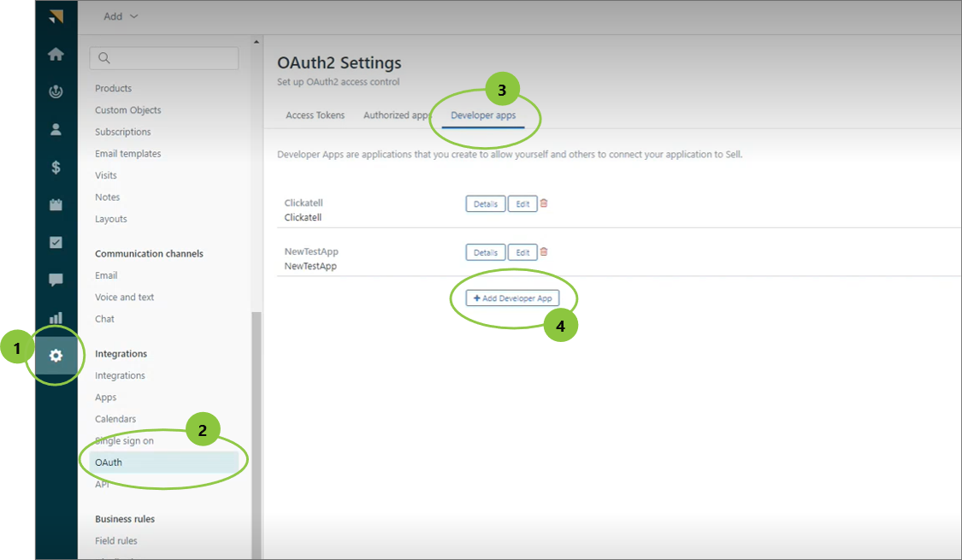Open Deals dollar sign icon
Screen dimensions: 962x560
pyautogui.click(x=56, y=168)
